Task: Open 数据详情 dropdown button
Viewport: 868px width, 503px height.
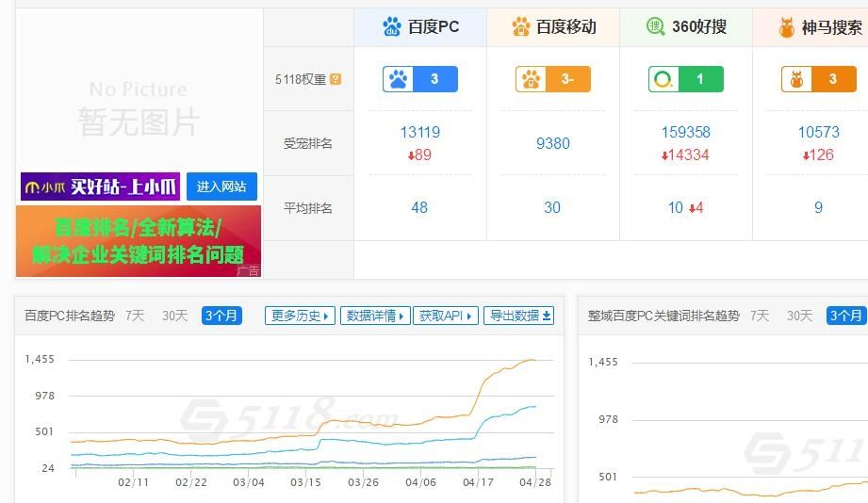Action: coord(375,316)
